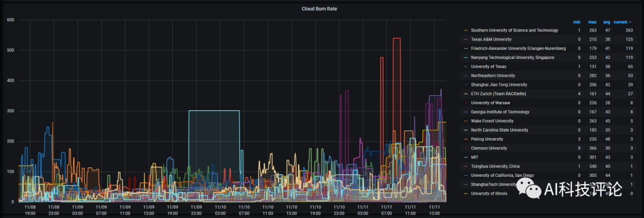The width and height of the screenshot is (644, 218).
Task: Click the 600 y-axis label
Action: coord(10,20)
